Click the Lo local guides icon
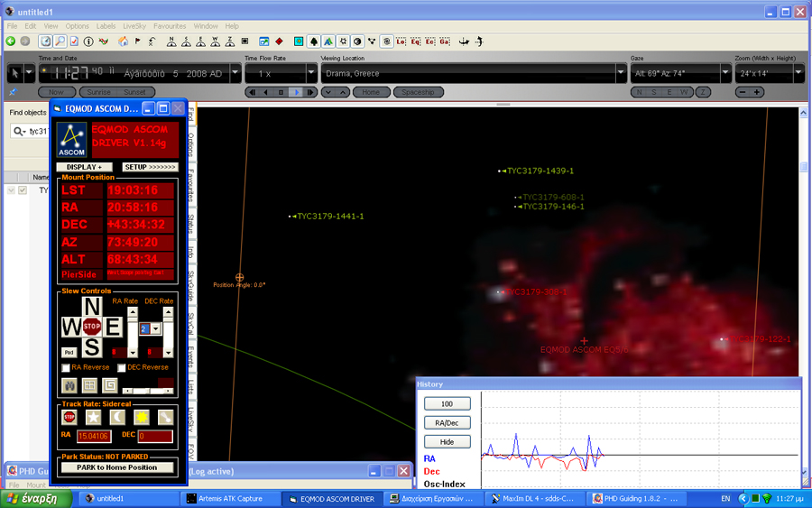Image resolution: width=812 pixels, height=508 pixels. tap(401, 42)
